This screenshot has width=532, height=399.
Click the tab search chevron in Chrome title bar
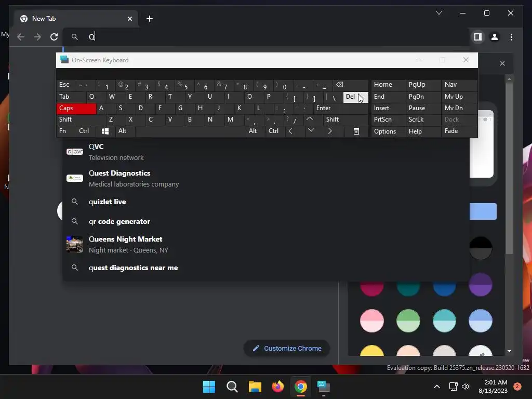438,13
